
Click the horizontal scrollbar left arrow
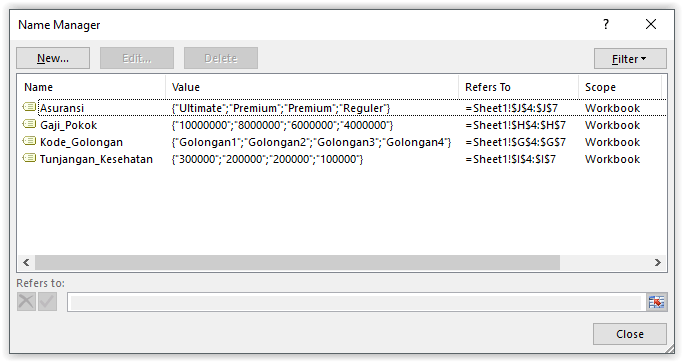[x=26, y=262]
